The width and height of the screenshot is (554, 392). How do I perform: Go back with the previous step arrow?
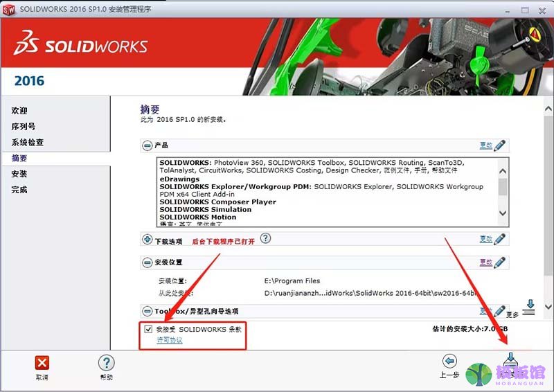449,362
